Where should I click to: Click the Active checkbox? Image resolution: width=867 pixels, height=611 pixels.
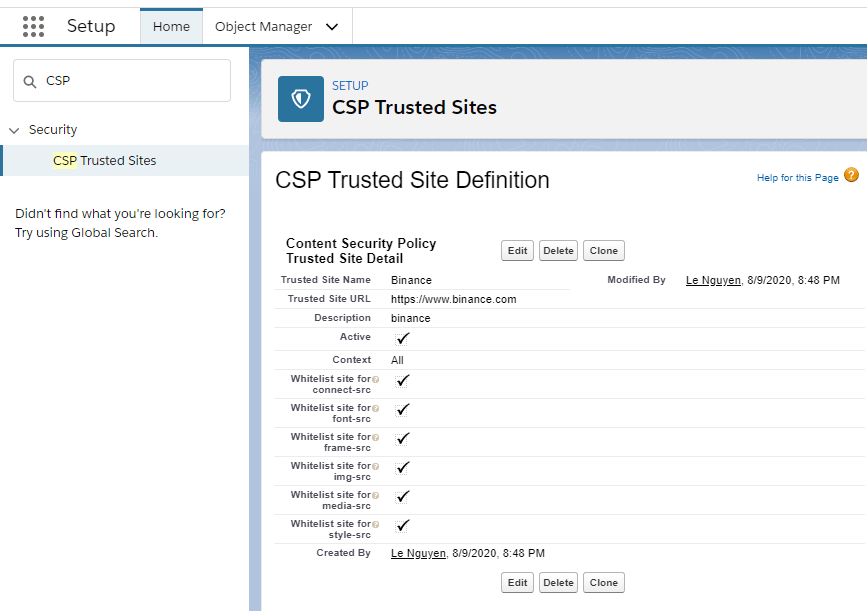pos(402,338)
